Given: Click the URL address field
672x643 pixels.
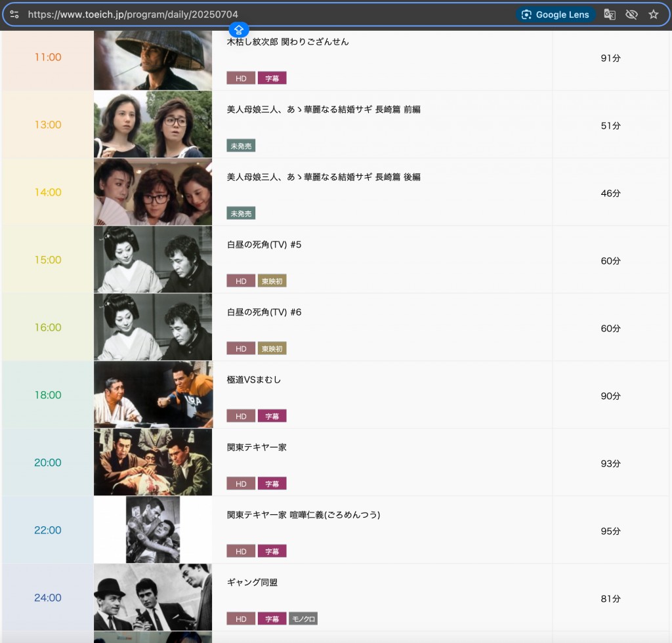Looking at the screenshot, I should pos(262,14).
